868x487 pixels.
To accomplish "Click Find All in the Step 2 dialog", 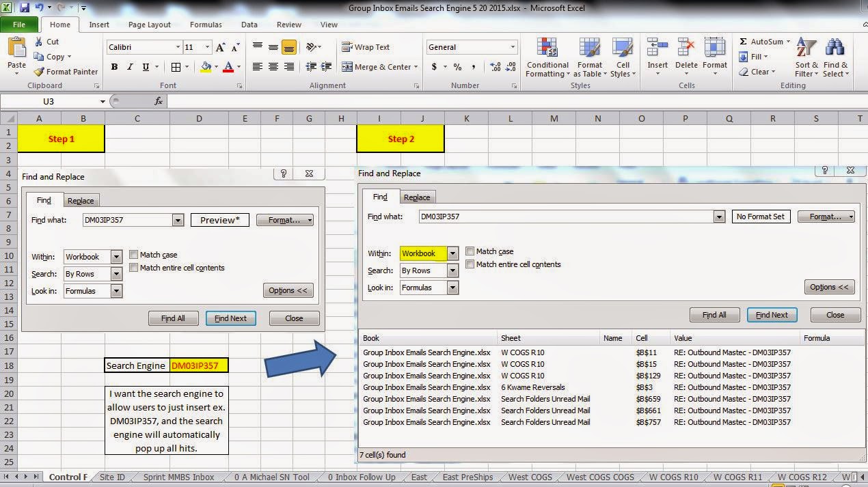I will [x=714, y=315].
